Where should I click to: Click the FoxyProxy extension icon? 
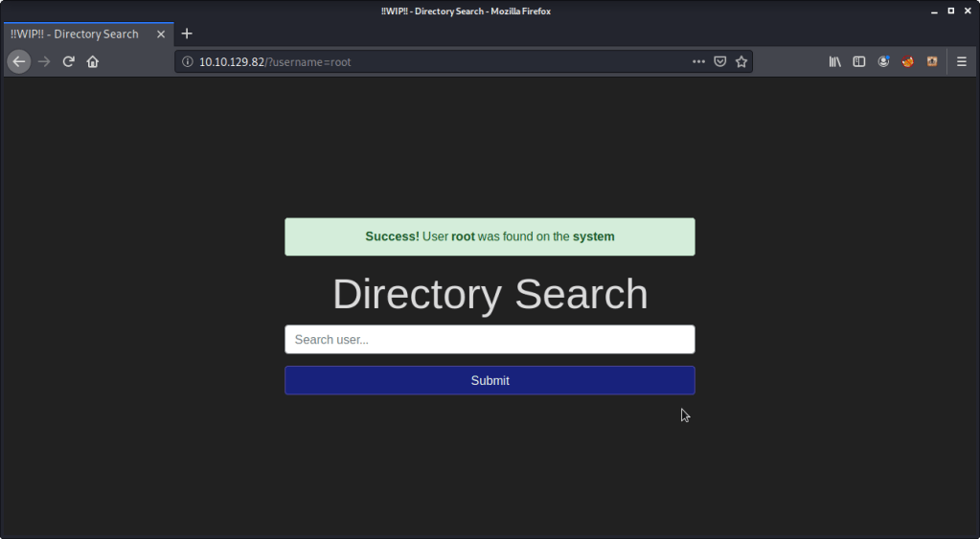click(907, 61)
